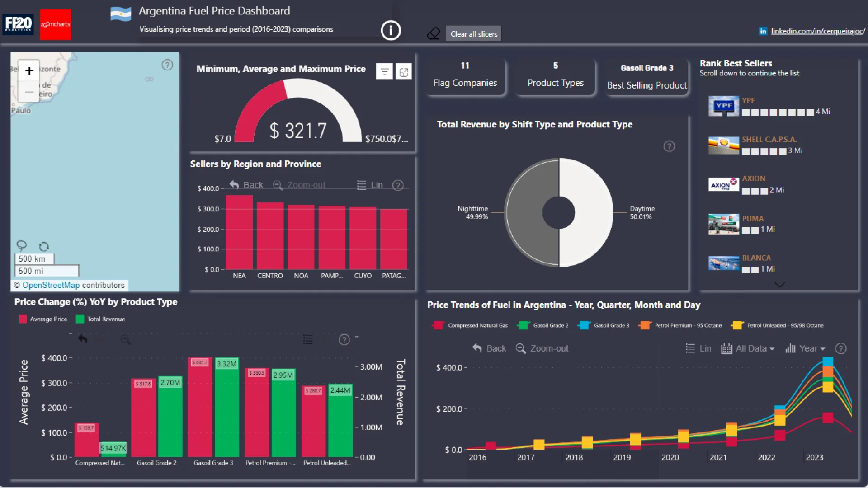868x488 pixels.
Task: Select the CUYO region bar
Action: pos(363,238)
